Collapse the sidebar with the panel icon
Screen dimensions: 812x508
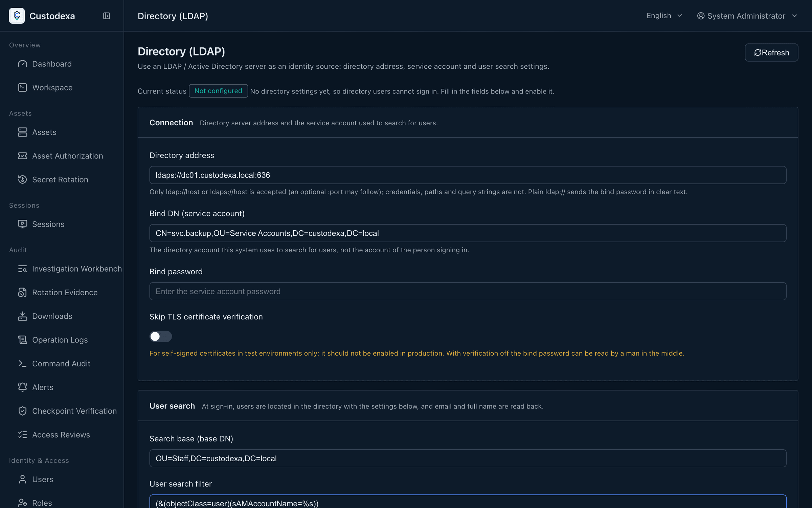coord(107,16)
